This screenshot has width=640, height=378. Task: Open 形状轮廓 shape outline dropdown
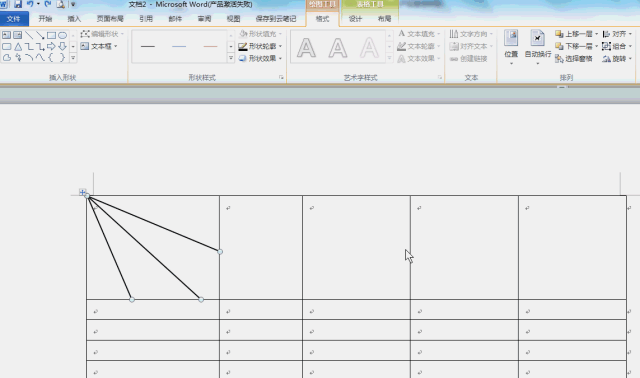click(x=280, y=46)
